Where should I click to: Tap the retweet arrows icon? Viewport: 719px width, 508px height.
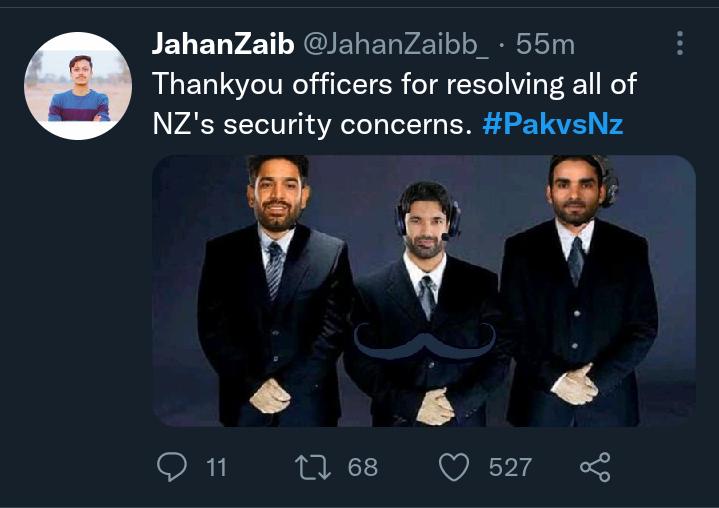pos(313,466)
